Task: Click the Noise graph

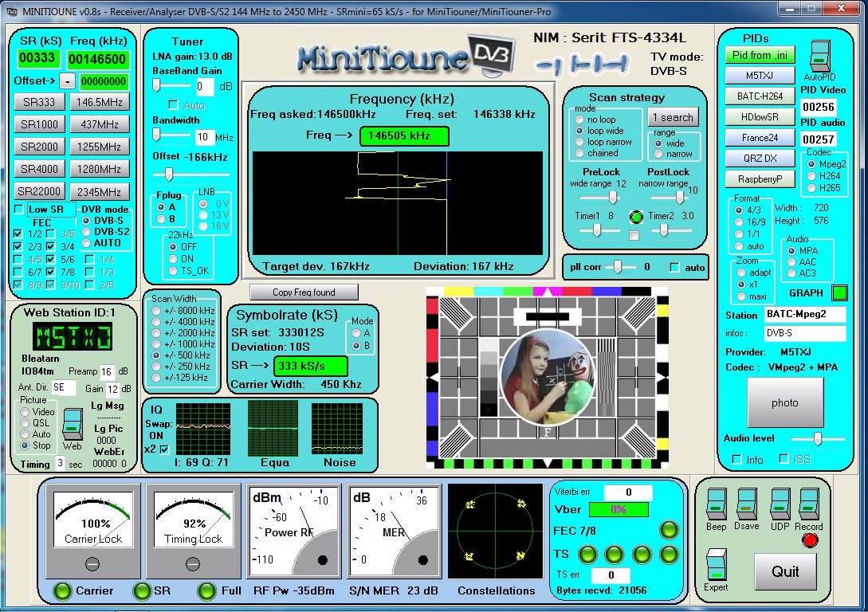Action: (337, 428)
